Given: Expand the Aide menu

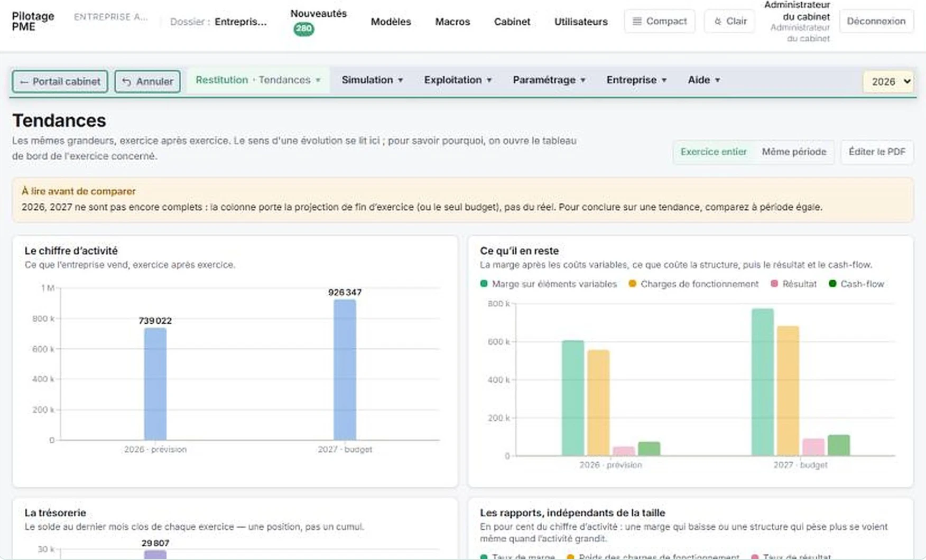Looking at the screenshot, I should 703,80.
